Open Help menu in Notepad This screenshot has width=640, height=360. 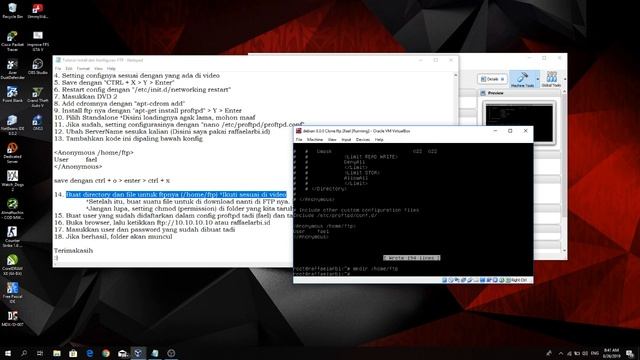(111, 69)
